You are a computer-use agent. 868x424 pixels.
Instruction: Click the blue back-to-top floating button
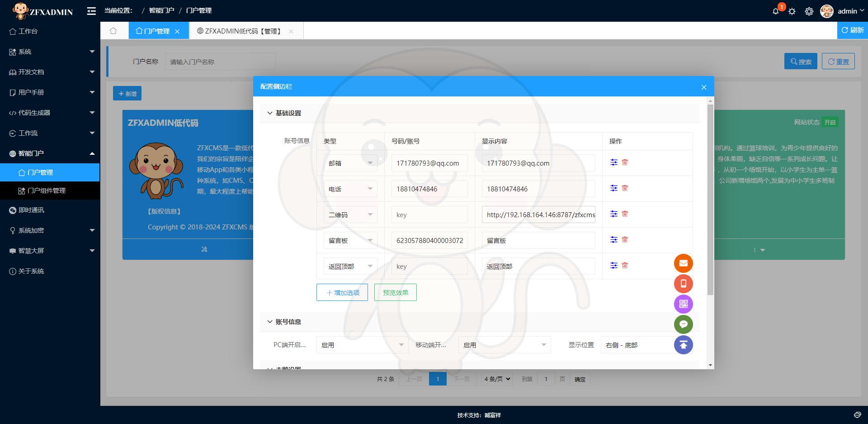click(684, 345)
